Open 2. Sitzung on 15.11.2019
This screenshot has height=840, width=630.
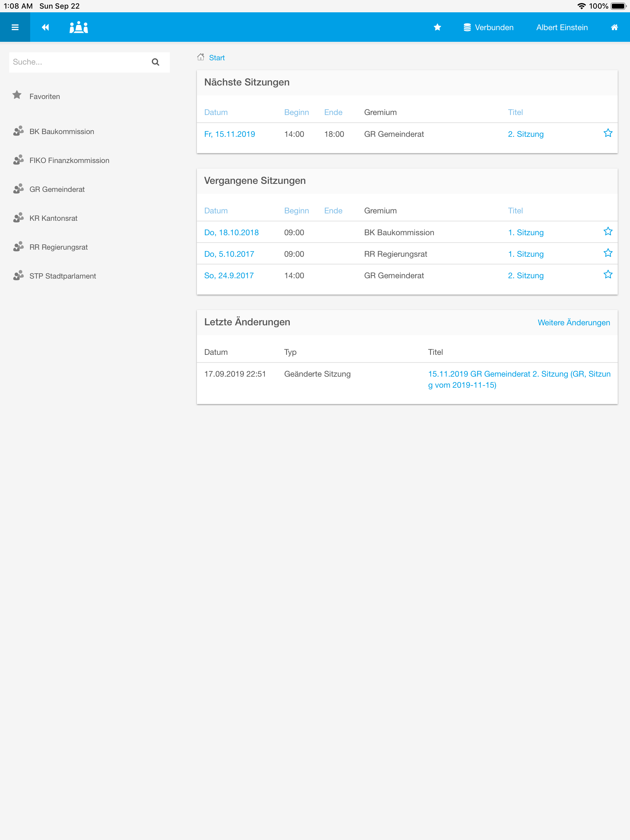coord(525,134)
